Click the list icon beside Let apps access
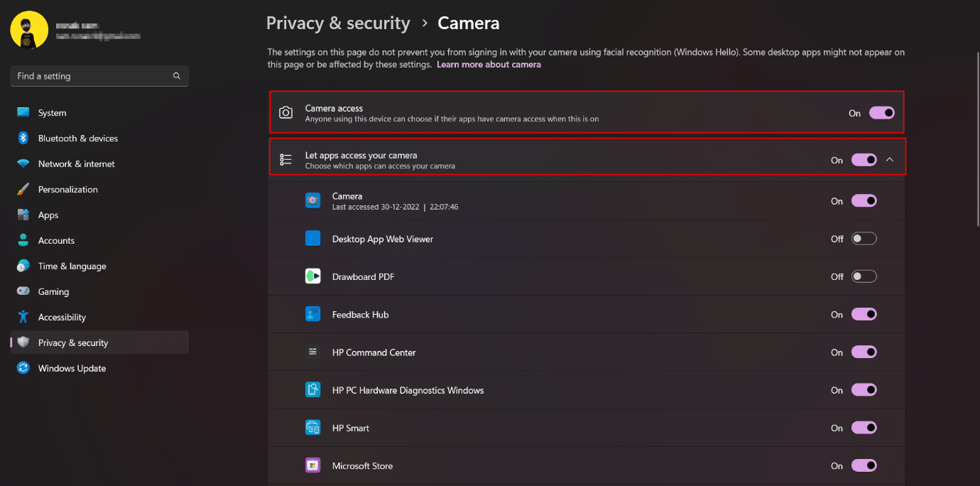Screen dimensions: 980x486 [286, 160]
